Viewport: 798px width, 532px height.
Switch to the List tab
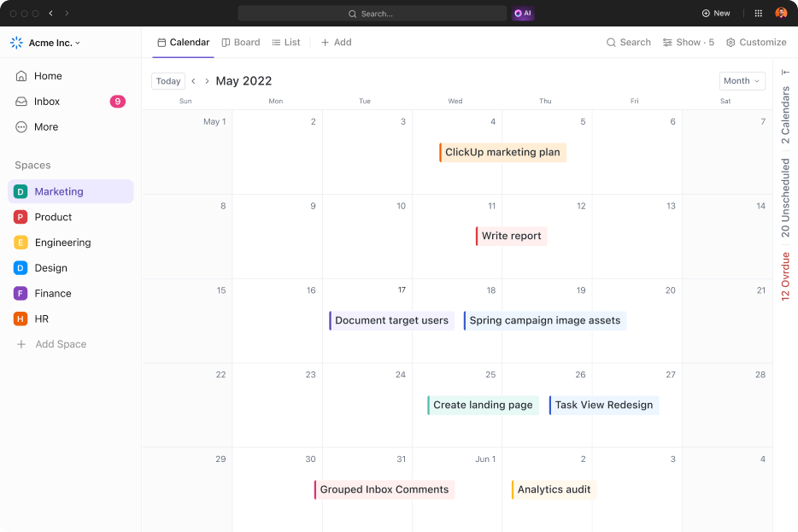click(286, 42)
